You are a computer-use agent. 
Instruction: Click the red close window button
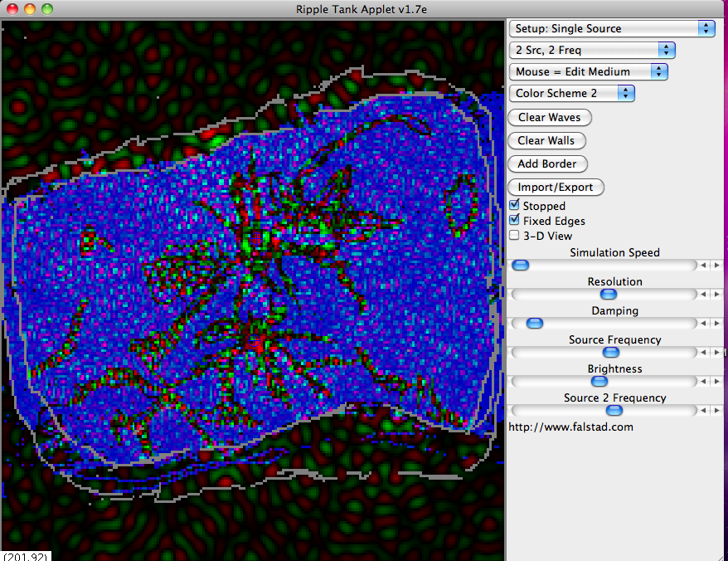(12, 9)
